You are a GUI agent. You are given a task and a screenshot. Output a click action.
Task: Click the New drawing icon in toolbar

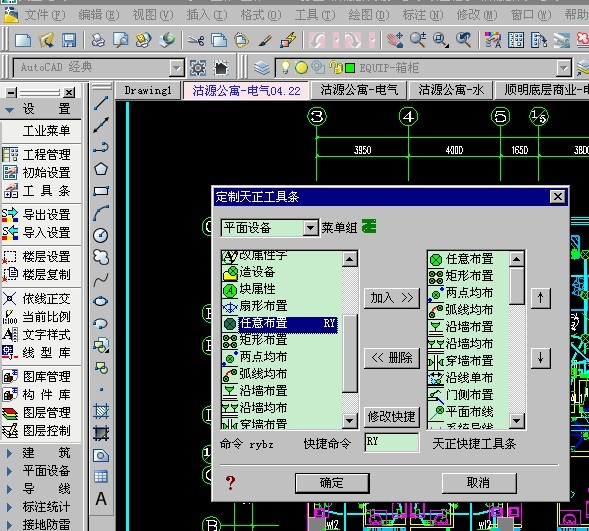[23, 40]
